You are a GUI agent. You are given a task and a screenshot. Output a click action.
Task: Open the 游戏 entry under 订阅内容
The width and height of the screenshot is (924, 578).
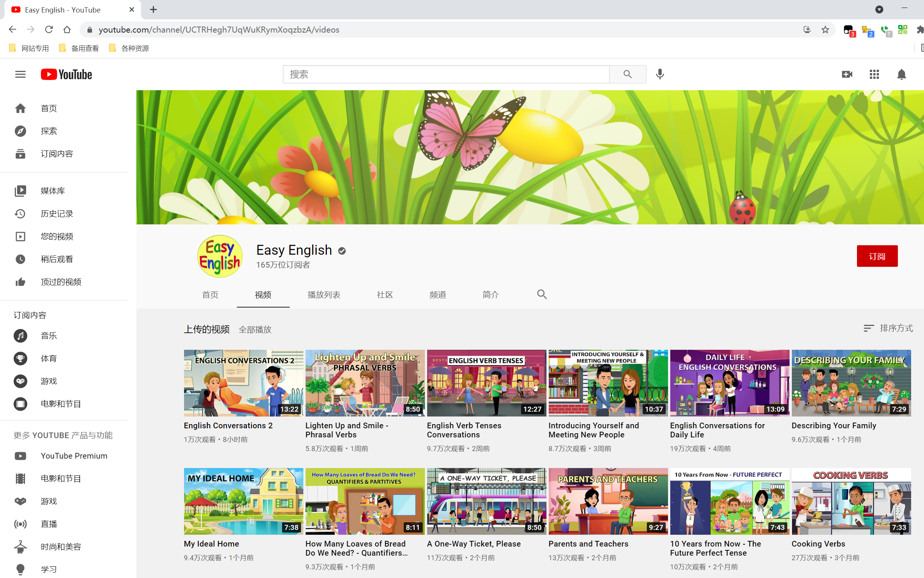(64, 381)
